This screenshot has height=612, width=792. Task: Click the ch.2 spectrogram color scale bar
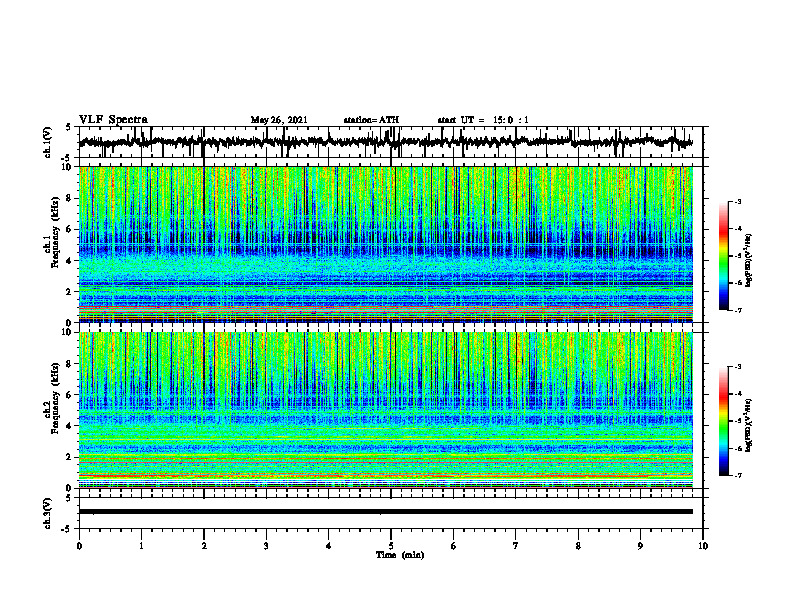coord(724,421)
